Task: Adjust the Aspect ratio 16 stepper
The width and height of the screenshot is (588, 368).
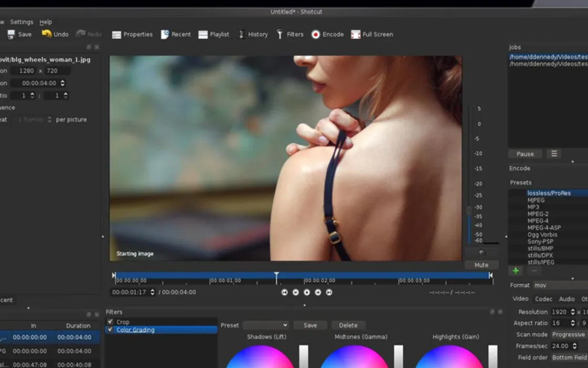Action: point(573,323)
